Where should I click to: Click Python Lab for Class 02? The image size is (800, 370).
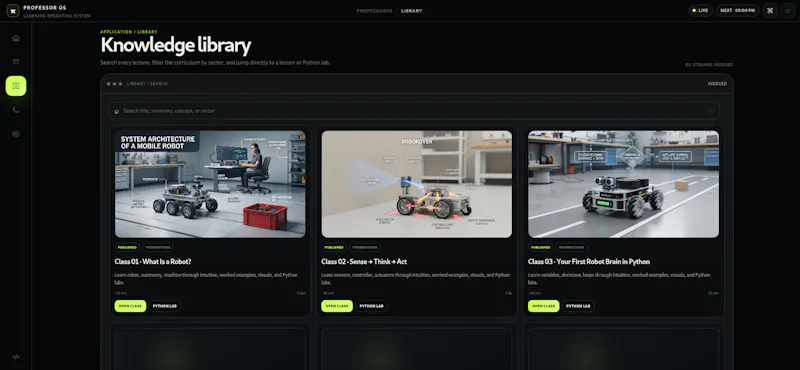pyautogui.click(x=371, y=306)
